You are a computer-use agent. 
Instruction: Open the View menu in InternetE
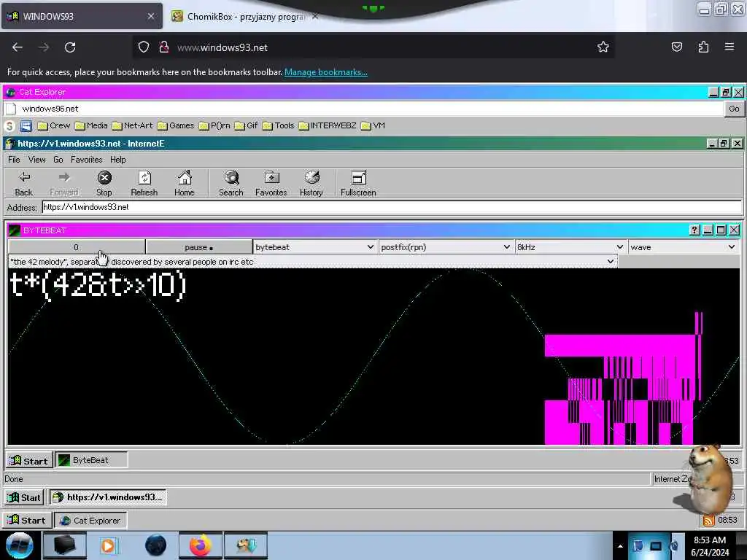coord(36,160)
